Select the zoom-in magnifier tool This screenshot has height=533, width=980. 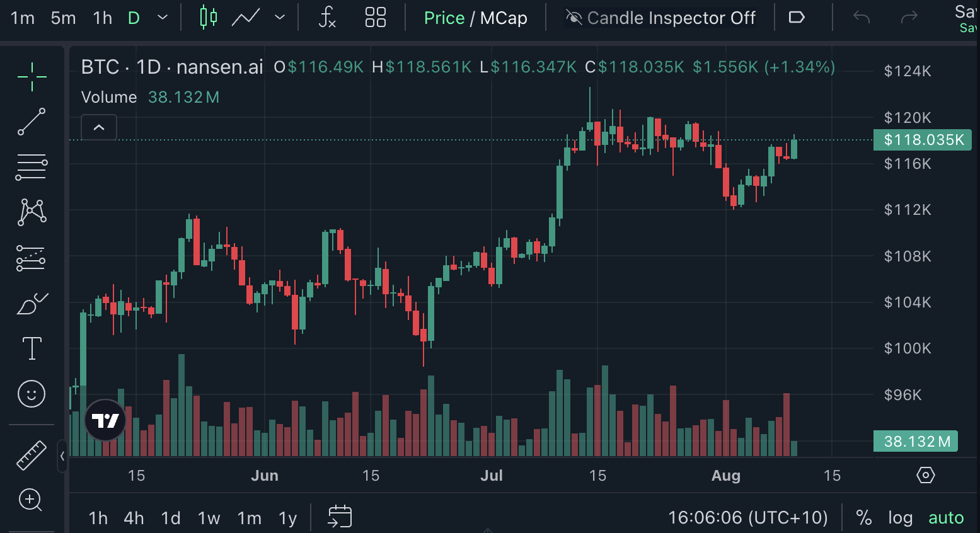pos(32,500)
